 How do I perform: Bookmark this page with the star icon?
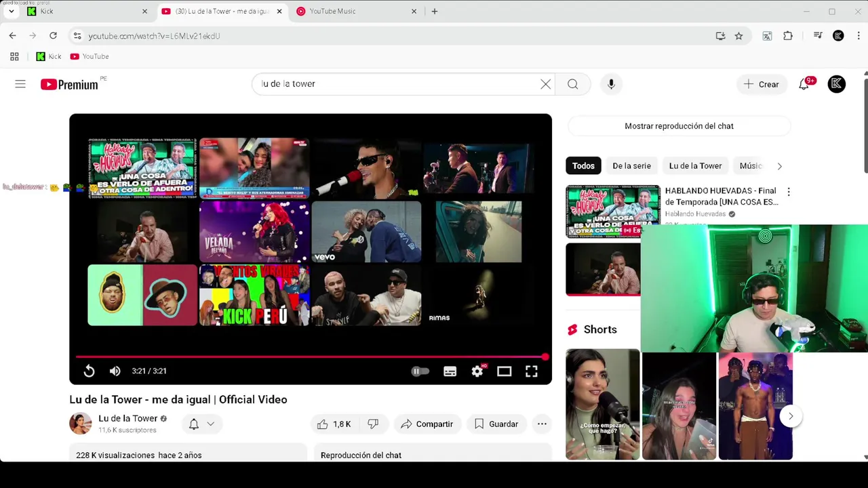tap(738, 36)
